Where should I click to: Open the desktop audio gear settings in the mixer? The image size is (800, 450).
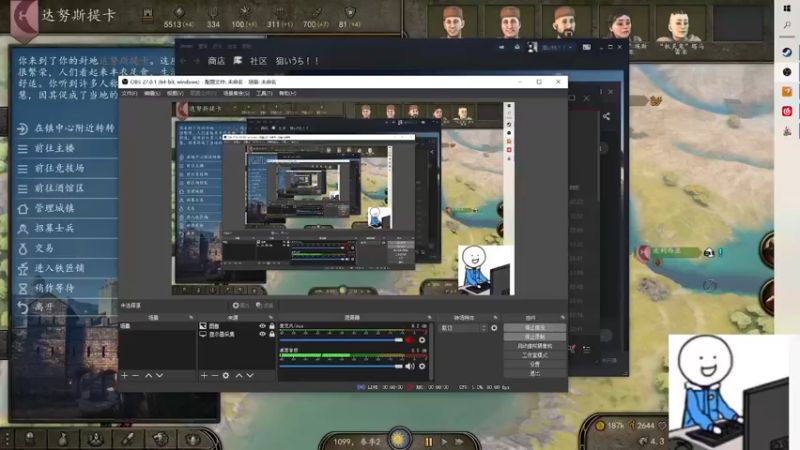pos(422,366)
